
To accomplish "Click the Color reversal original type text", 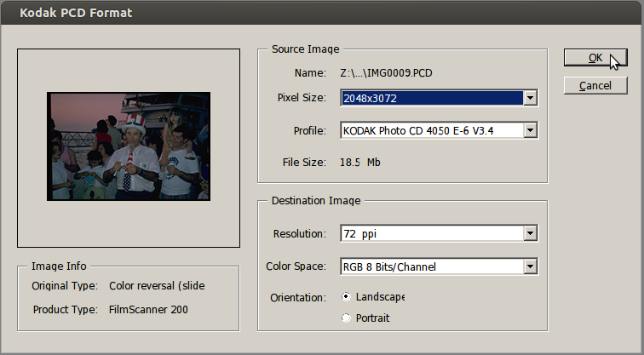I will pos(157,286).
